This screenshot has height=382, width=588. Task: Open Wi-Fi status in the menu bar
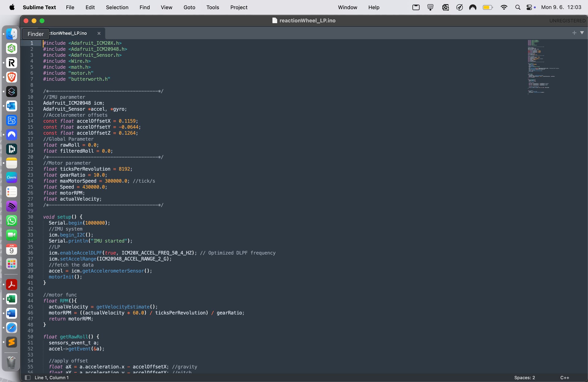(504, 7)
